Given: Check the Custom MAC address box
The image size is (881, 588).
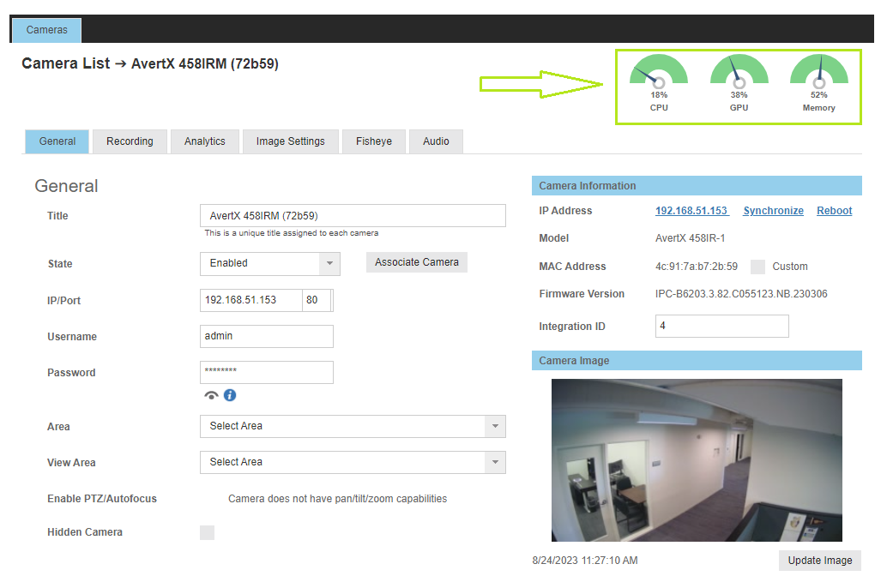Looking at the screenshot, I should coord(757,267).
